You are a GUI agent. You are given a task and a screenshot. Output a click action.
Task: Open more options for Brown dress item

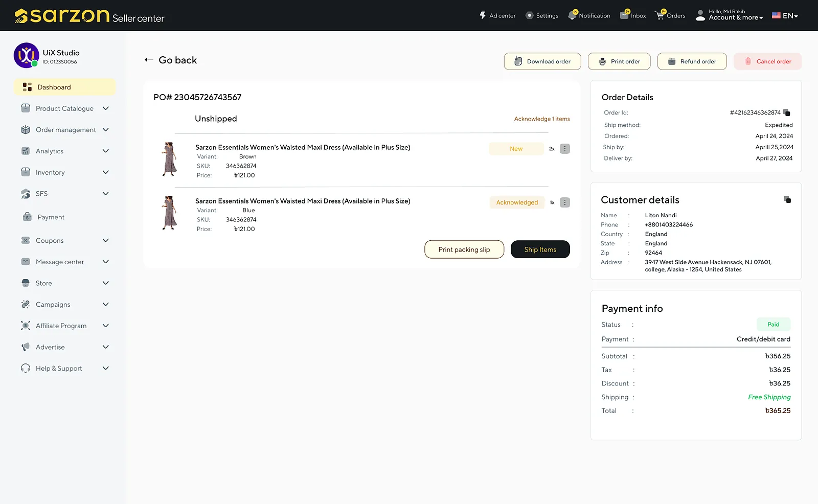(565, 149)
